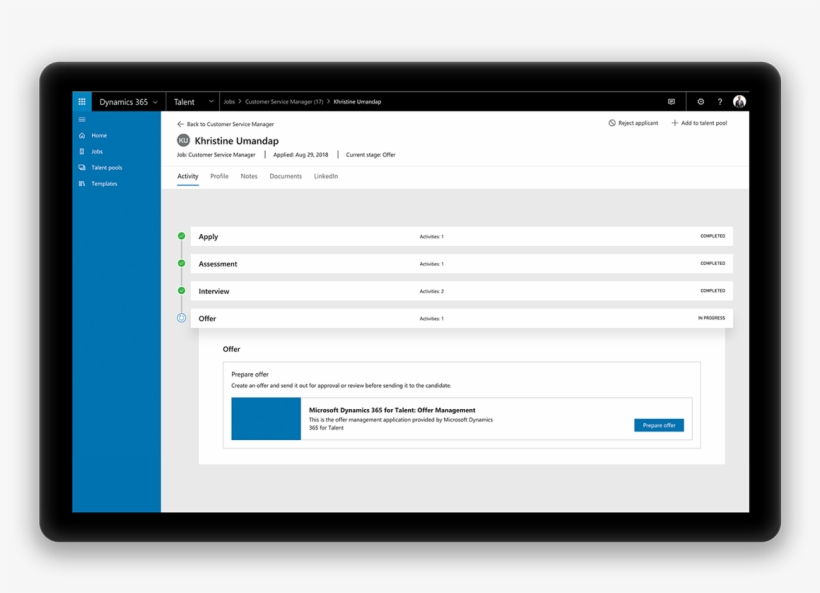Expand the Dynamics 365 dropdown

point(128,102)
